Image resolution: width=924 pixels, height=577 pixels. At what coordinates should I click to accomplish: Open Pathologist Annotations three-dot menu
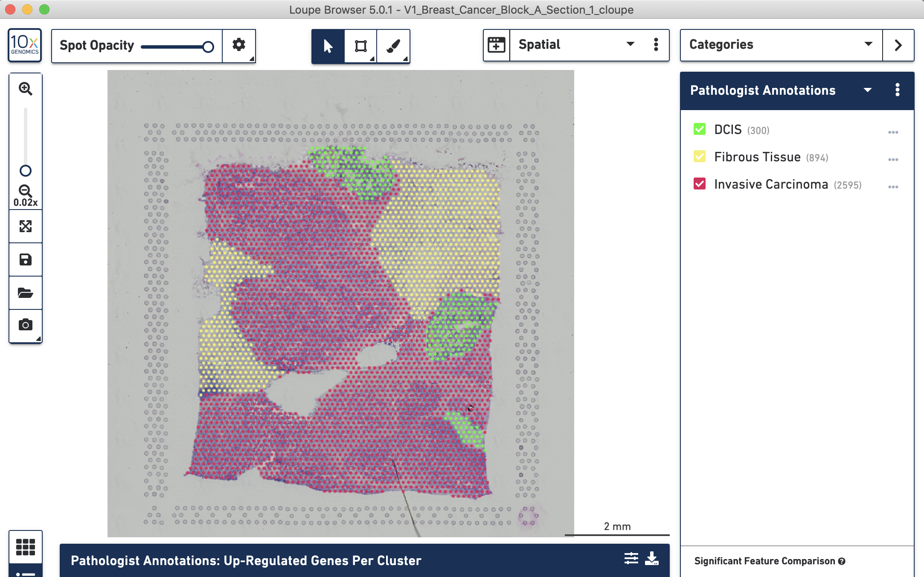click(x=898, y=90)
